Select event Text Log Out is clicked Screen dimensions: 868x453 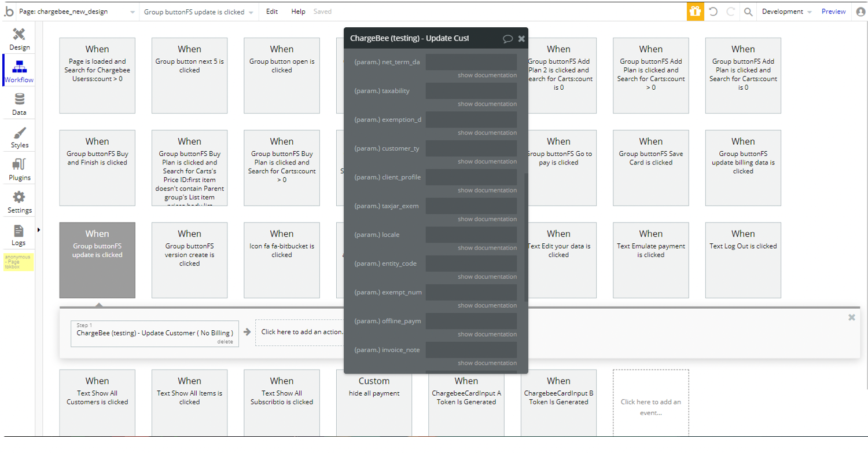(743, 260)
